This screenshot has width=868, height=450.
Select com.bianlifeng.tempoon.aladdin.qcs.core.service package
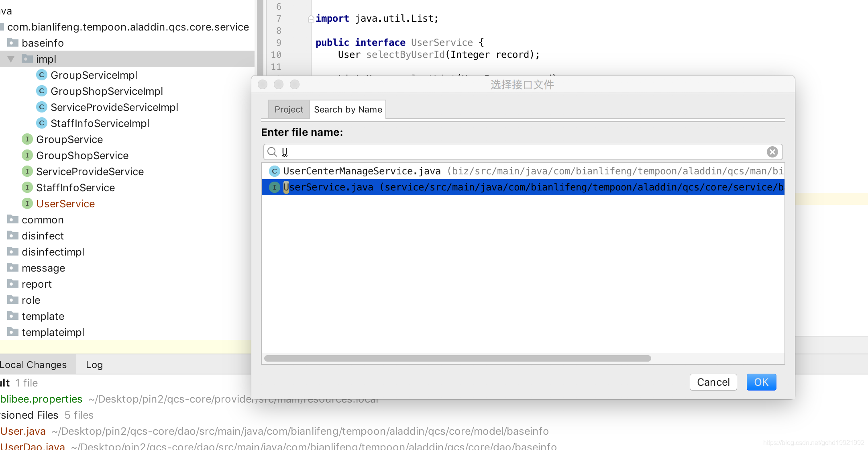pos(128,27)
